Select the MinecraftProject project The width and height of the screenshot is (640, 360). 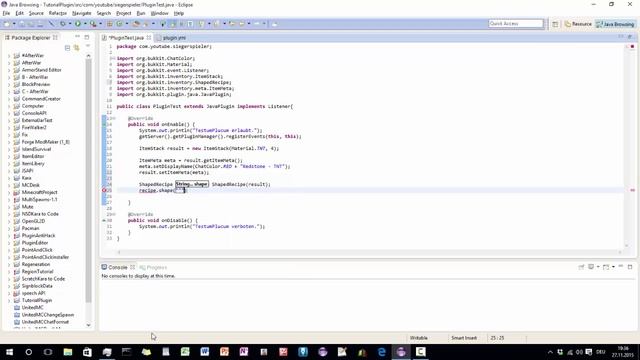[x=39, y=192]
